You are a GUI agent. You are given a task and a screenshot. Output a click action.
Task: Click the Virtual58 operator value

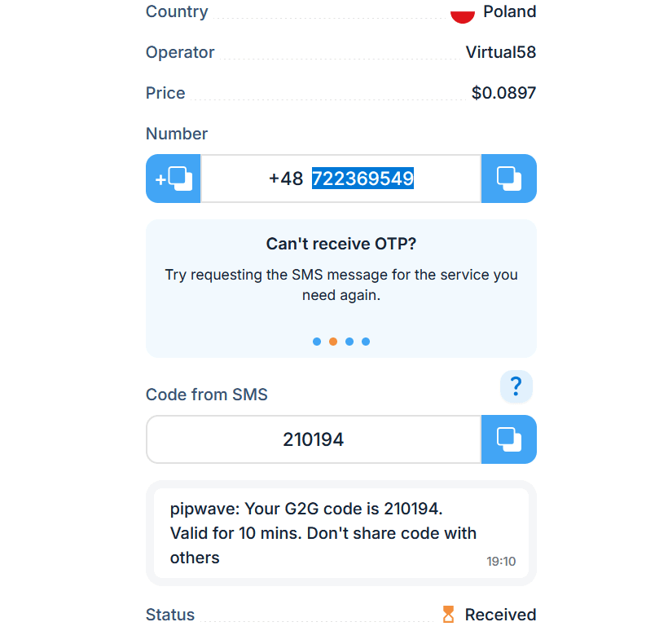(500, 52)
